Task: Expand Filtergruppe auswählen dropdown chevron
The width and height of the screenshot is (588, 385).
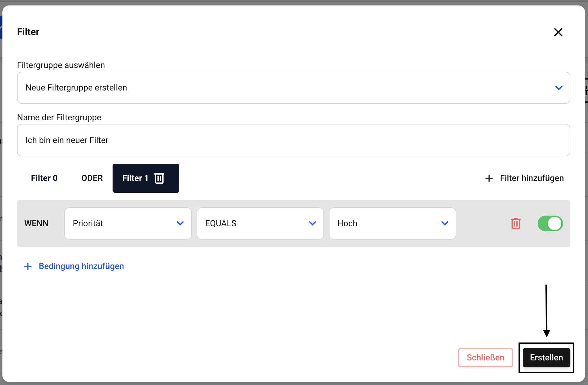Action: [x=559, y=88]
